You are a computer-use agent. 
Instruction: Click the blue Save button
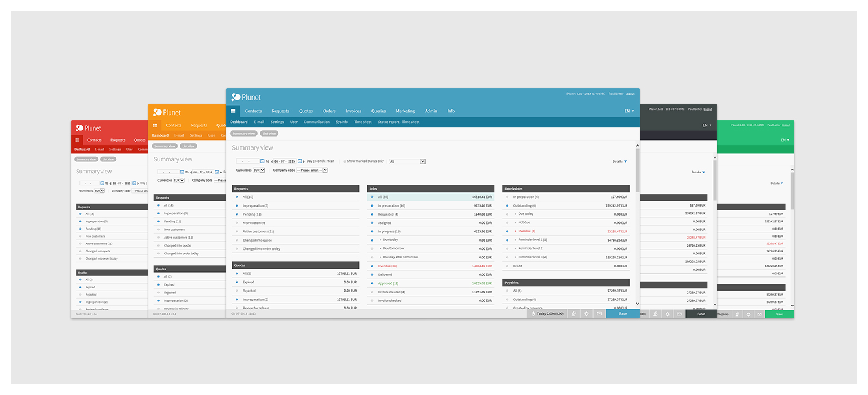click(x=622, y=314)
